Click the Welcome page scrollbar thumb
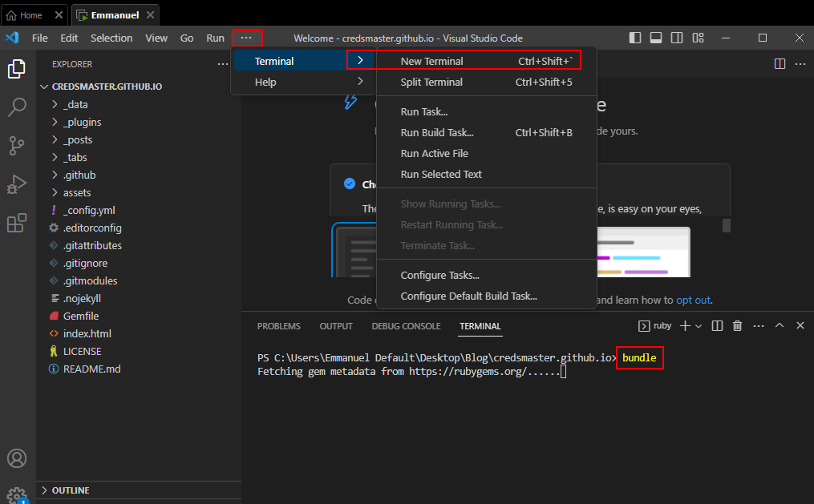Viewport: 814px width, 504px height. pos(727,225)
